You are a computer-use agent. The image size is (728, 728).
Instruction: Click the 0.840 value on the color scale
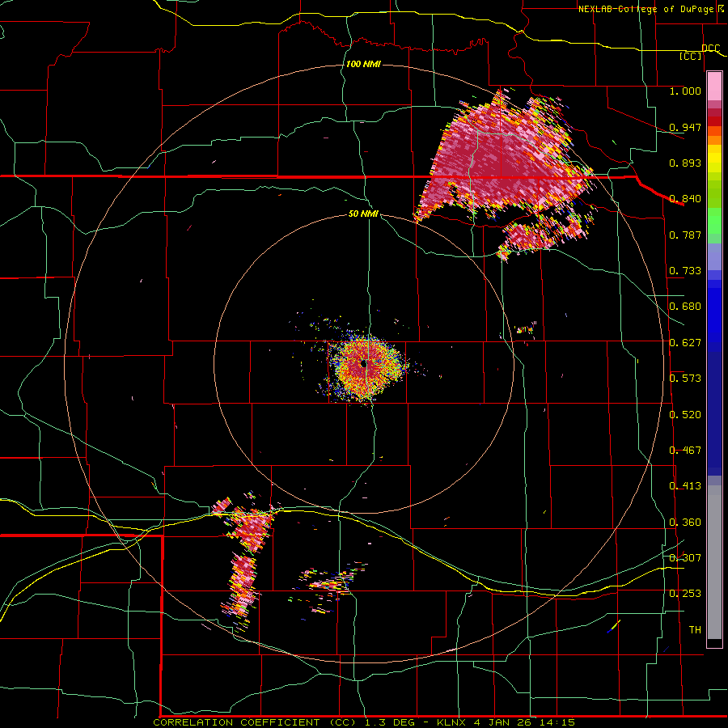point(685,199)
